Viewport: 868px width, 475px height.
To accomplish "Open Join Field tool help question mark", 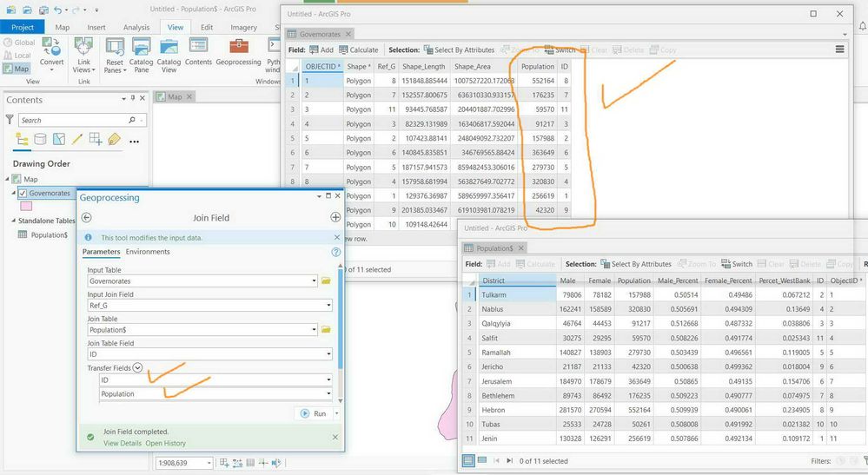I will (335, 252).
